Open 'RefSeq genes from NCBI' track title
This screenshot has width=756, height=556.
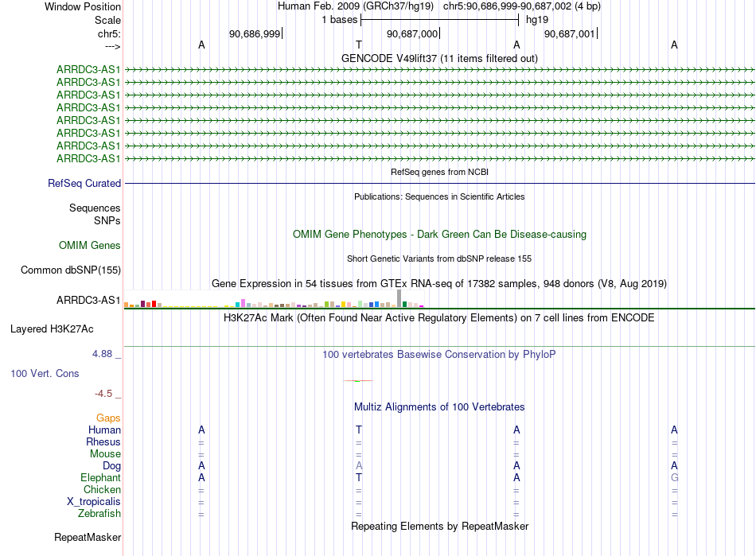tap(440, 172)
